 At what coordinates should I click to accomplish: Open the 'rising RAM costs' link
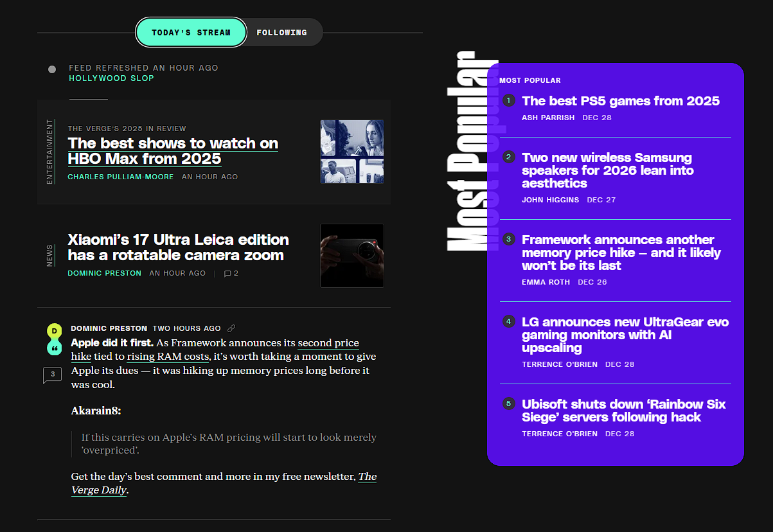[168, 357]
